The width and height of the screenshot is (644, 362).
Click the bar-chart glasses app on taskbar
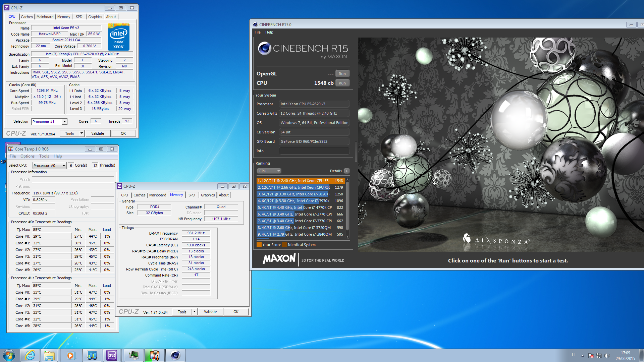click(92, 355)
